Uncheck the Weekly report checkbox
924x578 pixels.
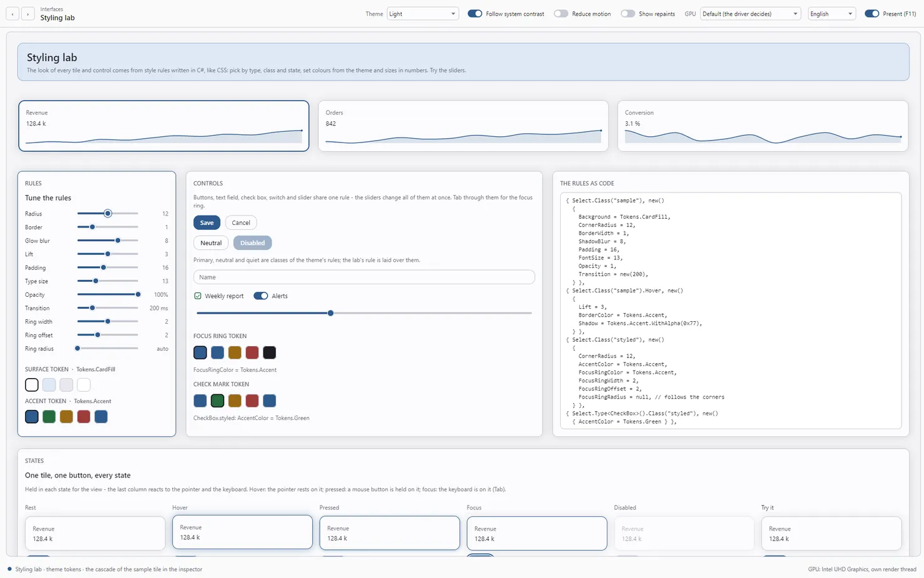click(x=198, y=296)
